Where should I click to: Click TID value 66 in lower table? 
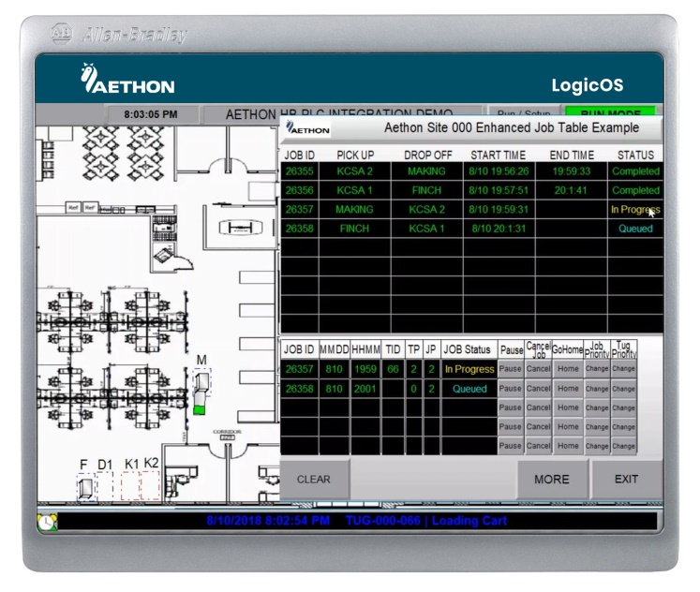(x=393, y=369)
